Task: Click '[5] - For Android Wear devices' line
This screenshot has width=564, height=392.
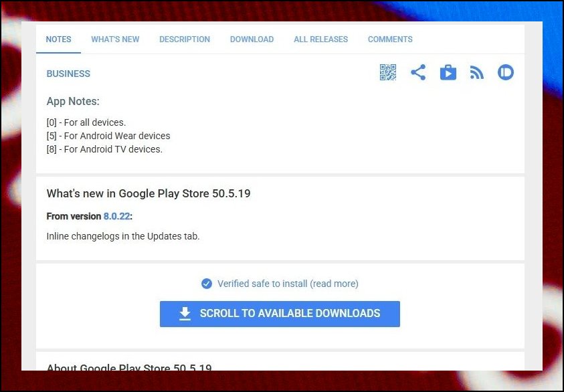Action: click(x=108, y=136)
